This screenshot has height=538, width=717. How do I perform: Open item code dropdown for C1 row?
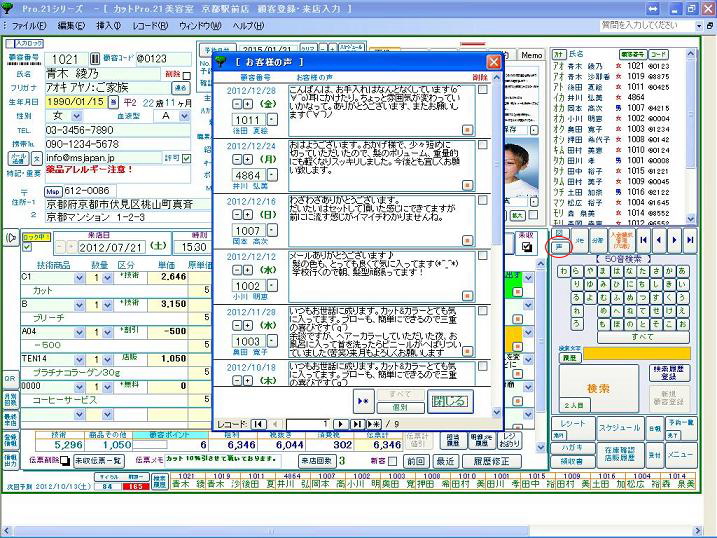[x=79, y=278]
